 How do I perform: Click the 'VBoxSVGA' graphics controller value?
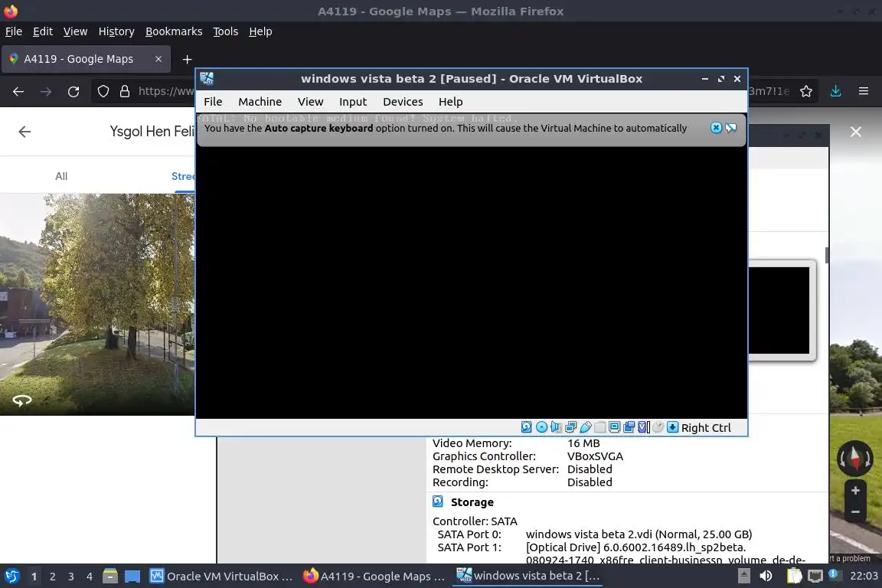[595, 456]
